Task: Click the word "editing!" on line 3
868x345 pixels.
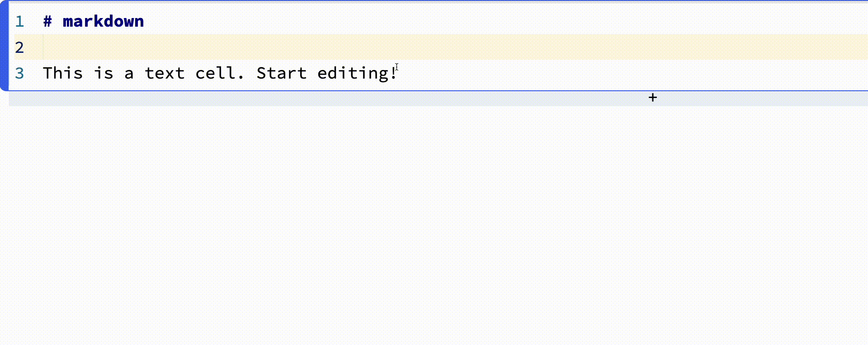Action: [357, 73]
